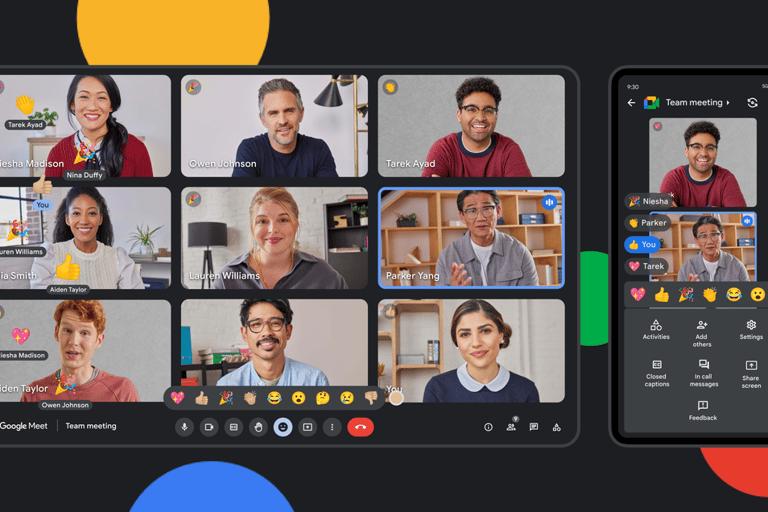The height and width of the screenshot is (512, 768).
Task: Send sparkling heart reaction on desktop
Action: (x=177, y=398)
